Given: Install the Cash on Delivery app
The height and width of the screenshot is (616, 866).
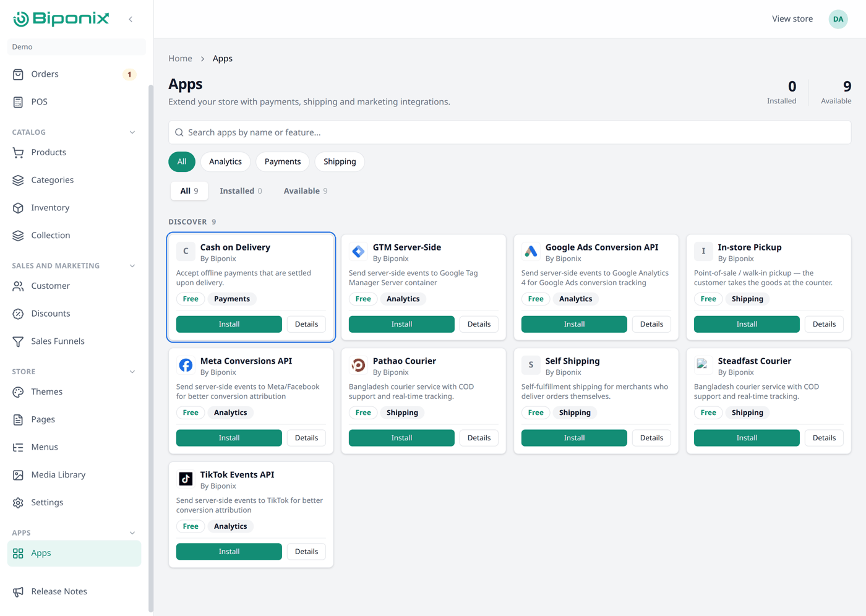Looking at the screenshot, I should click(229, 324).
